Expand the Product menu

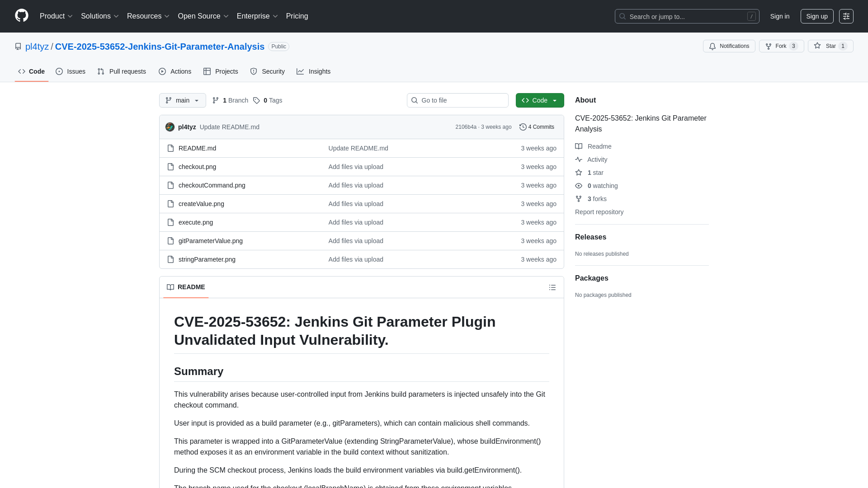[x=56, y=16]
